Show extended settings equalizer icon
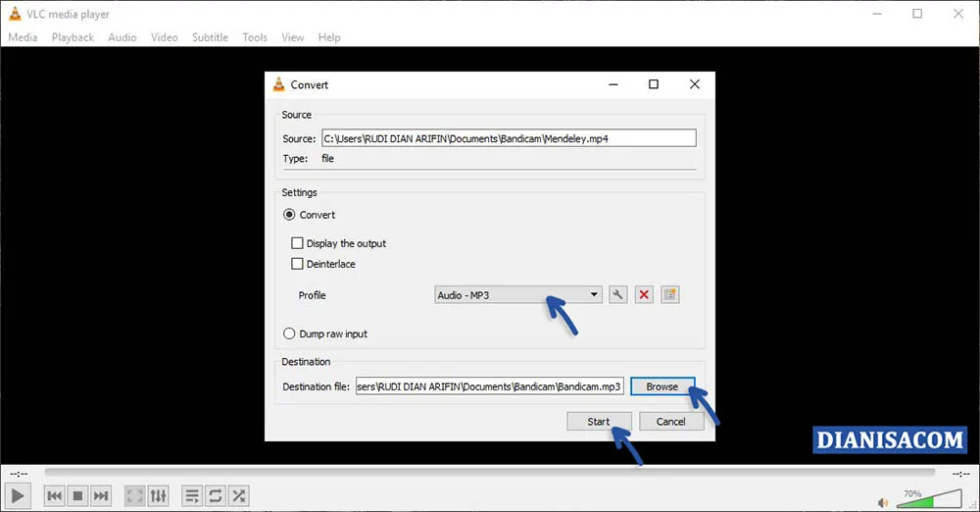The image size is (980, 512). point(158,496)
